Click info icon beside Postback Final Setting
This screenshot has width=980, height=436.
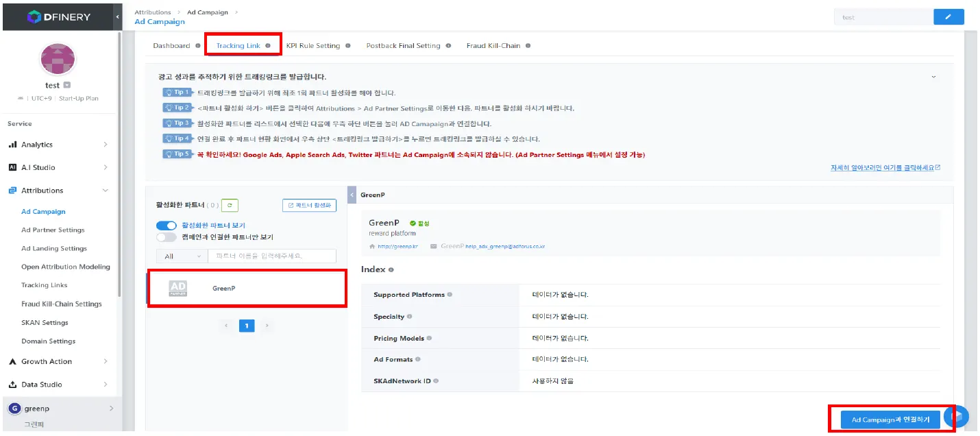(448, 46)
